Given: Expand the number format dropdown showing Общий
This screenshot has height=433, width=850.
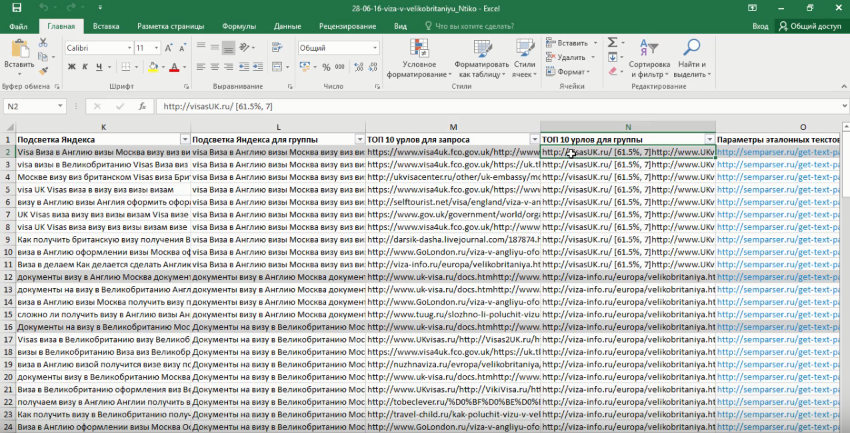Looking at the screenshot, I should [x=374, y=48].
